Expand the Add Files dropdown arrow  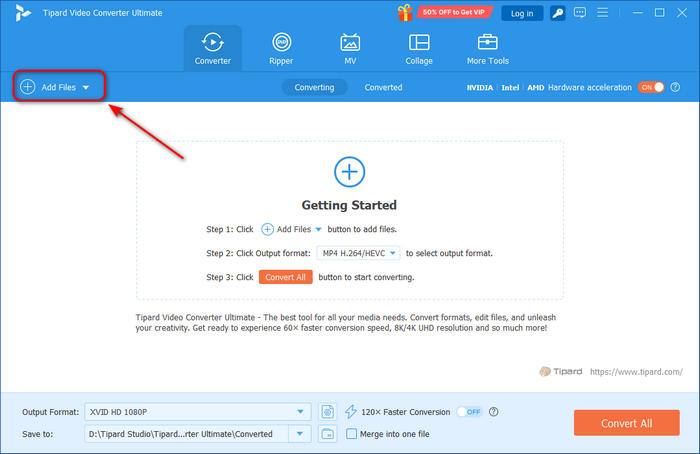click(86, 87)
